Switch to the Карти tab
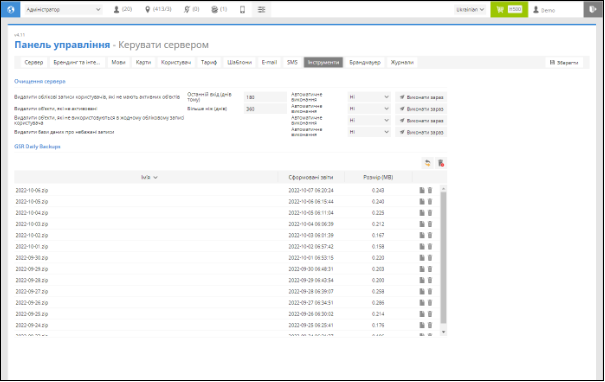The height and width of the screenshot is (382, 605). 143,62
